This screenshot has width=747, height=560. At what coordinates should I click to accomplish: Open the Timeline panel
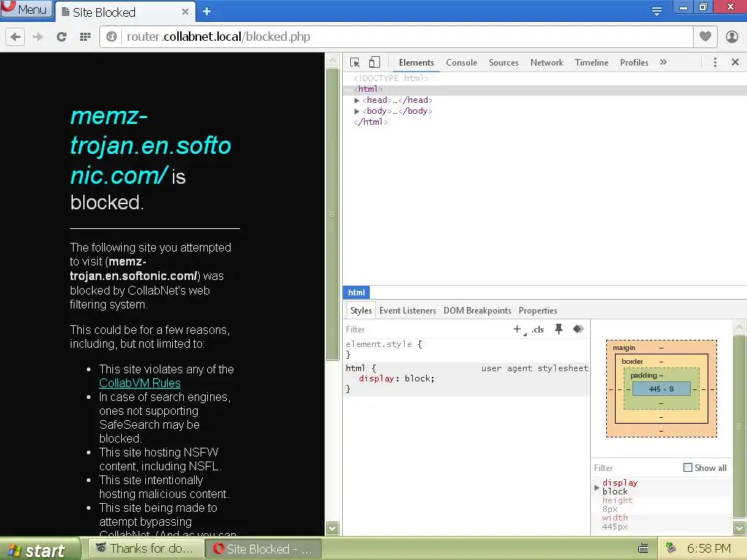[x=591, y=63]
